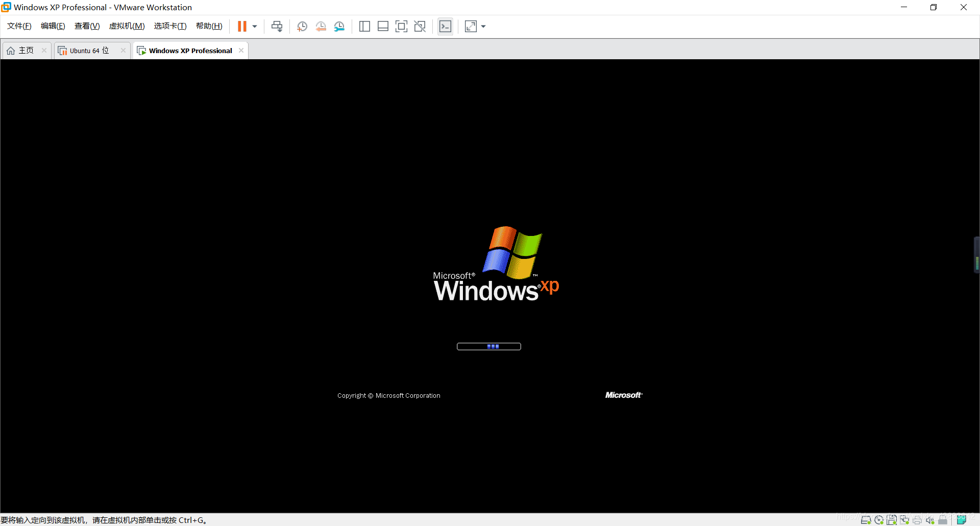
Task: Open the 选项卡(T) menu
Action: tap(170, 26)
